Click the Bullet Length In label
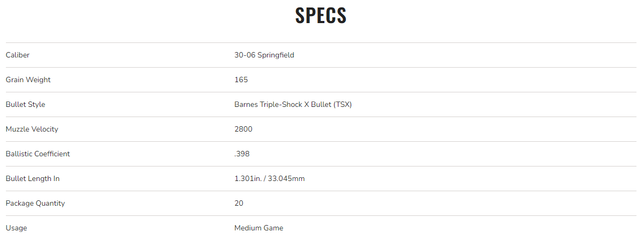 point(32,178)
